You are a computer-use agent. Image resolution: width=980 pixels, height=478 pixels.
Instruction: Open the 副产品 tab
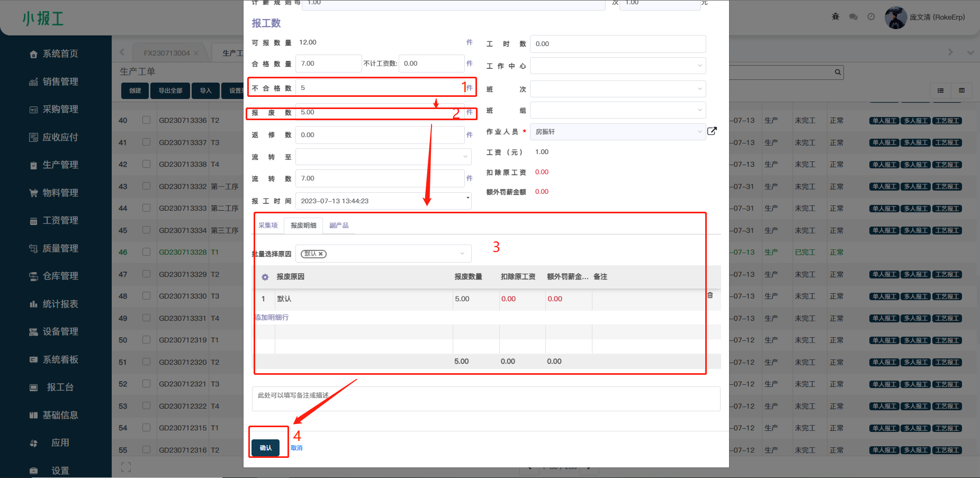click(x=339, y=226)
